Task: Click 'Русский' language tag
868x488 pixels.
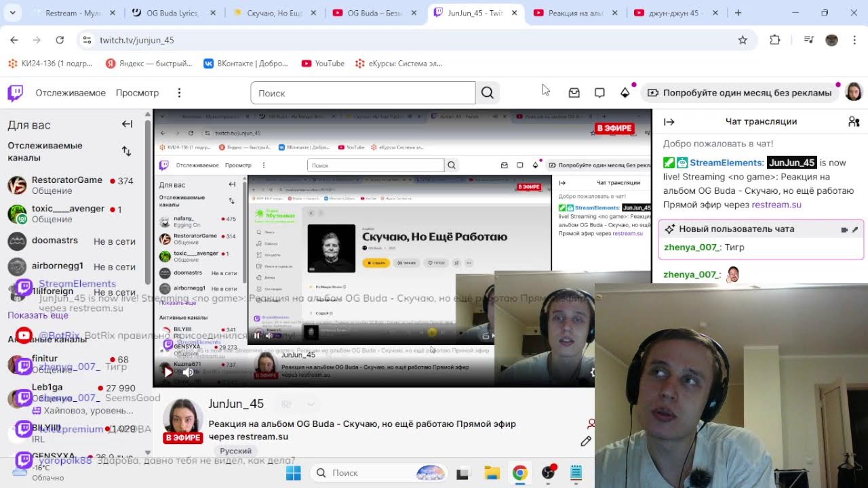Action: tap(236, 451)
